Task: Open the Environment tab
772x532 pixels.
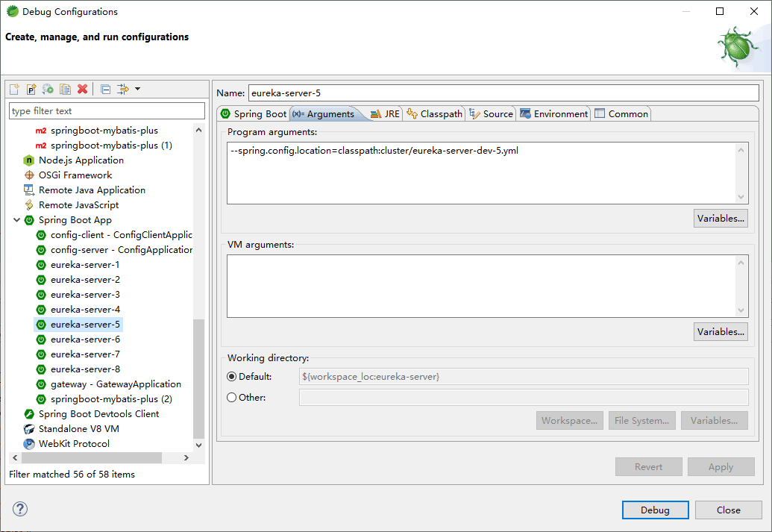Action: tap(554, 114)
